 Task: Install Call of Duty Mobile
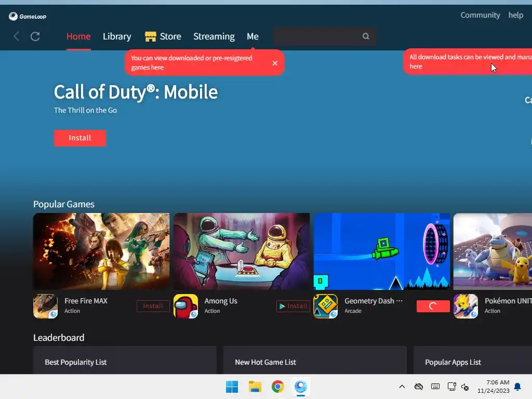(x=79, y=138)
